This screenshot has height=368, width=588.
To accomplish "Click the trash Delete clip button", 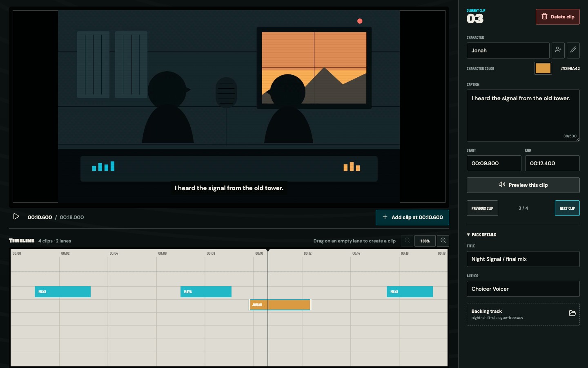I will tap(558, 17).
